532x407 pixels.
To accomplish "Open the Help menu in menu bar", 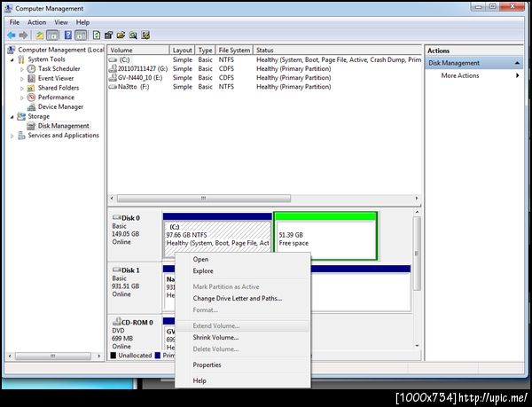I will tap(82, 22).
